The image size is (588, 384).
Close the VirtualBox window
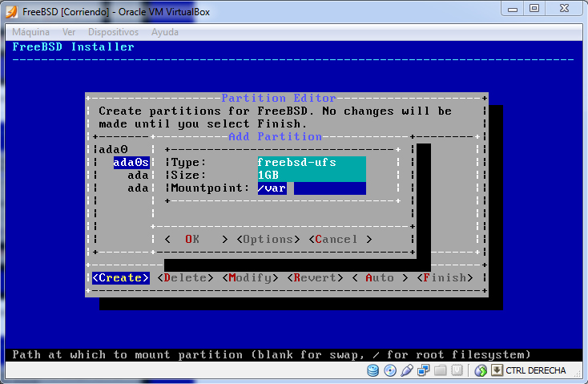coord(565,9)
